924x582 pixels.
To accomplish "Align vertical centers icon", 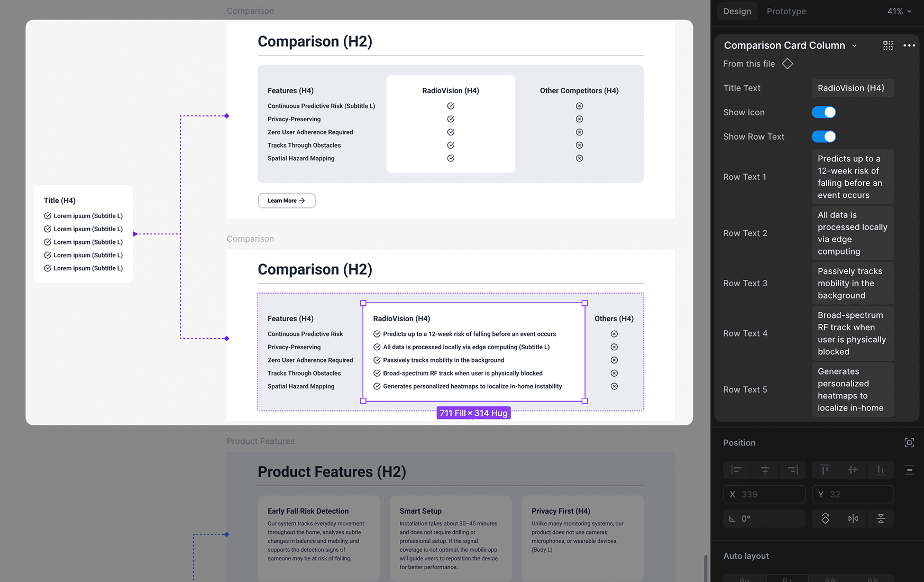I will click(x=853, y=470).
